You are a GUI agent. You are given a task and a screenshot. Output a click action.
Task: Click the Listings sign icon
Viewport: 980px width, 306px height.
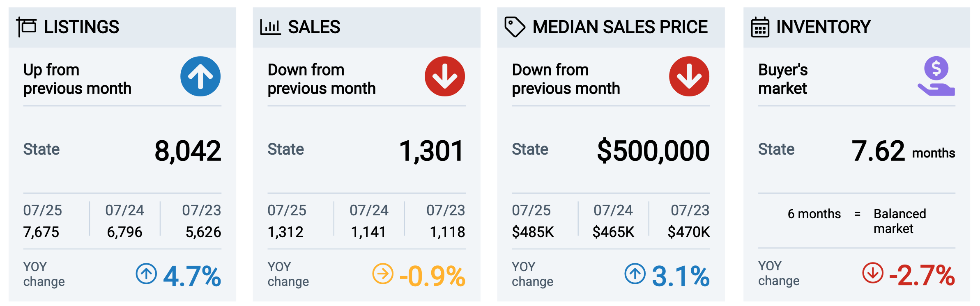(27, 27)
